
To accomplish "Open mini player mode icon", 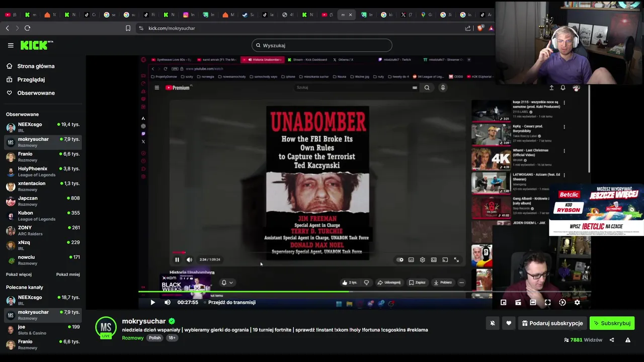I will pos(503,302).
